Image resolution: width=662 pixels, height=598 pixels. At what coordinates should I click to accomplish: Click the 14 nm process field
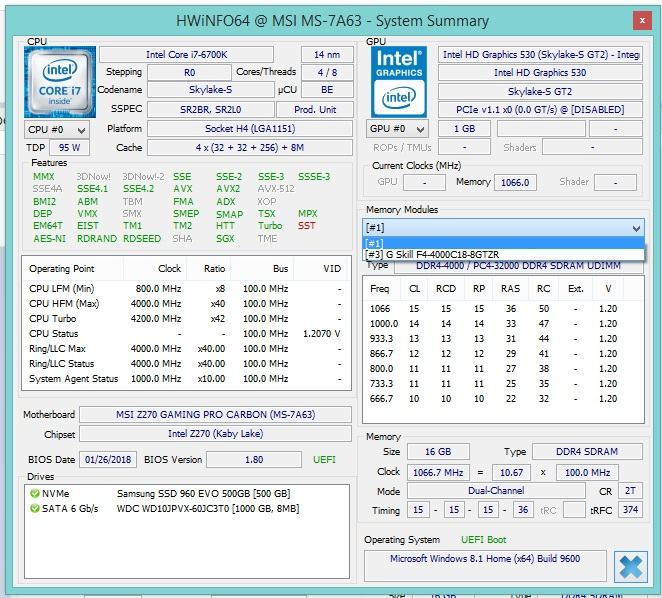click(327, 55)
